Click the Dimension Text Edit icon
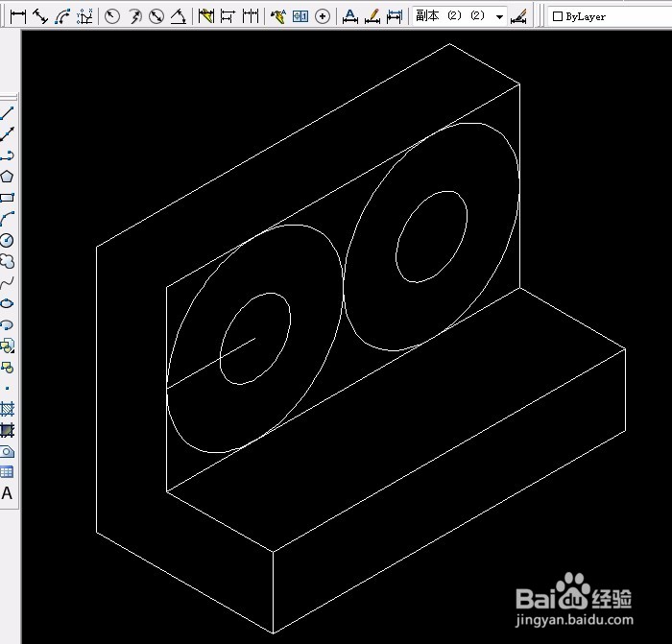Viewport: 672px width, 644px height. [372, 16]
